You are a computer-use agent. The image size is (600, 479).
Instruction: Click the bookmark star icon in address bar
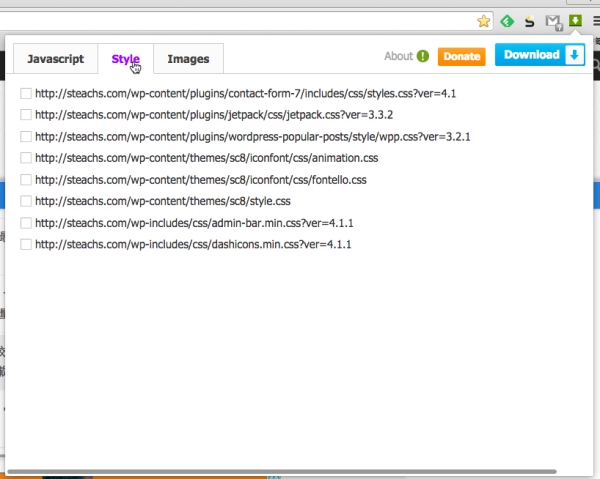(483, 21)
